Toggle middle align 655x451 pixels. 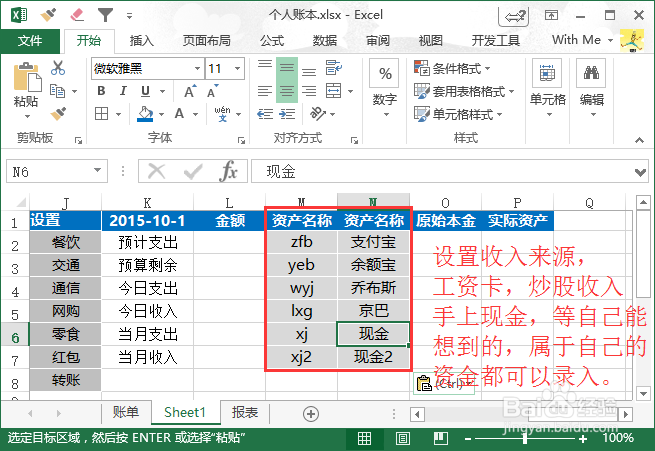(287, 68)
